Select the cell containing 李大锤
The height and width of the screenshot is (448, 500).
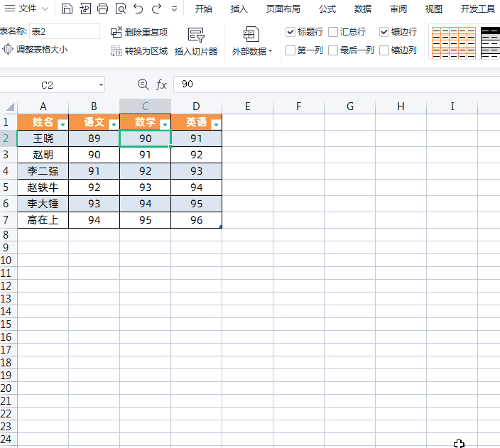[43, 204]
